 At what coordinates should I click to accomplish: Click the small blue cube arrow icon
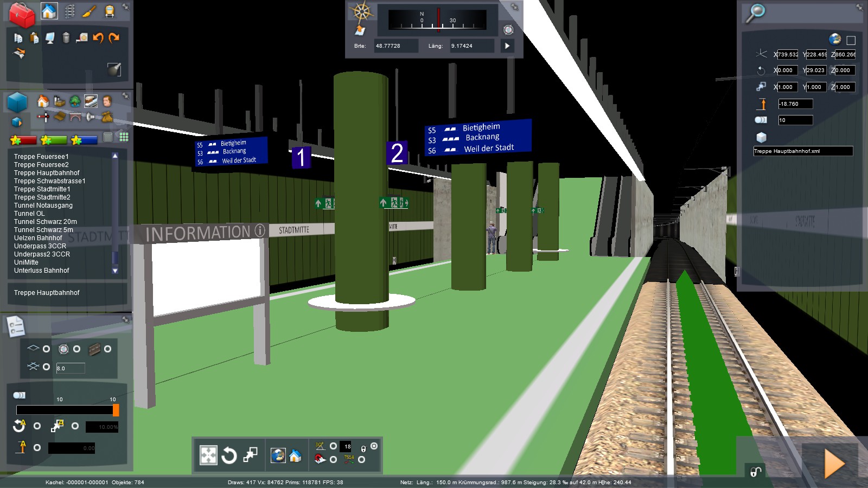click(17, 121)
